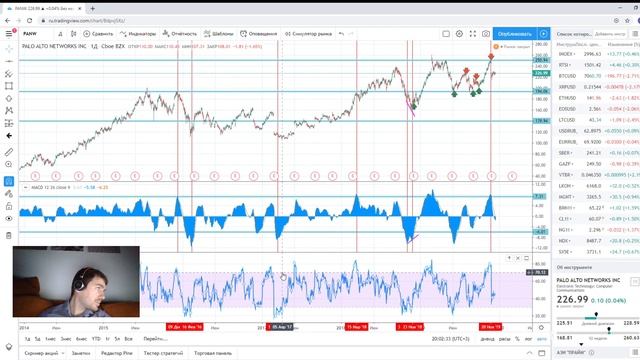The width and height of the screenshot is (640, 360).
Task: Close the RSI pane with X icon
Action: pyautogui.click(x=518, y=258)
